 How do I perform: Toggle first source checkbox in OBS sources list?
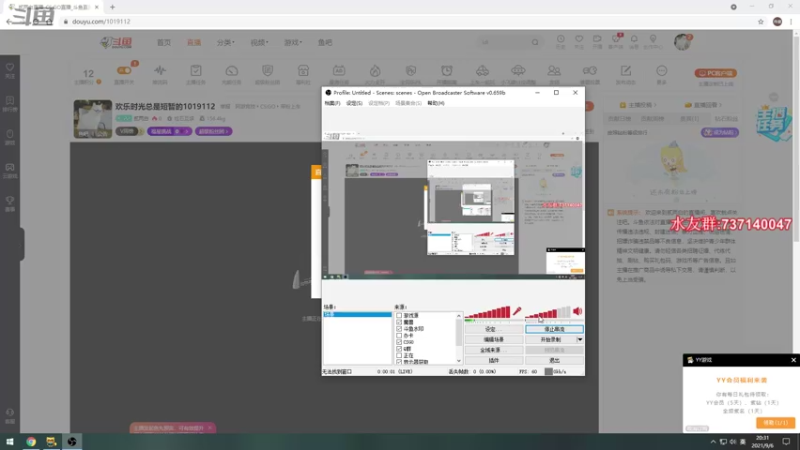point(399,316)
